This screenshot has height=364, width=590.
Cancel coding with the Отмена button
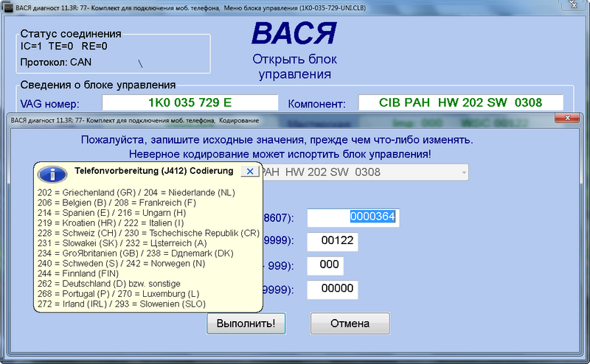coord(350,323)
